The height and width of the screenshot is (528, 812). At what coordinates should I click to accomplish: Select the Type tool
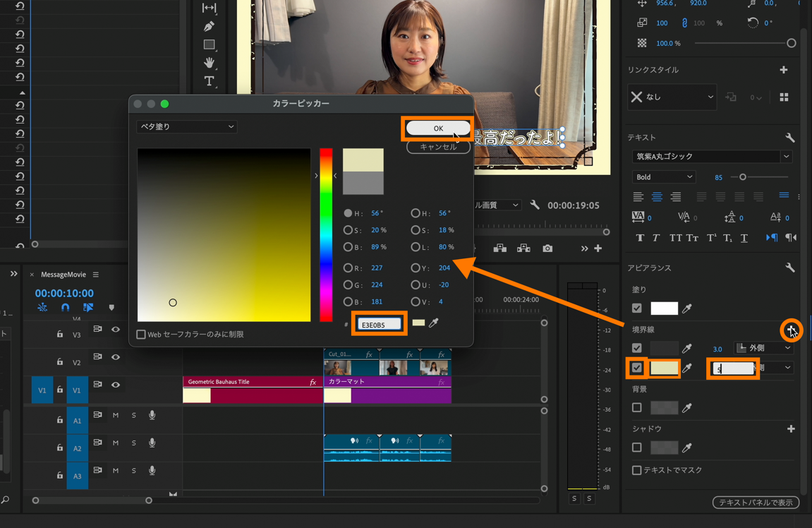pyautogui.click(x=210, y=81)
